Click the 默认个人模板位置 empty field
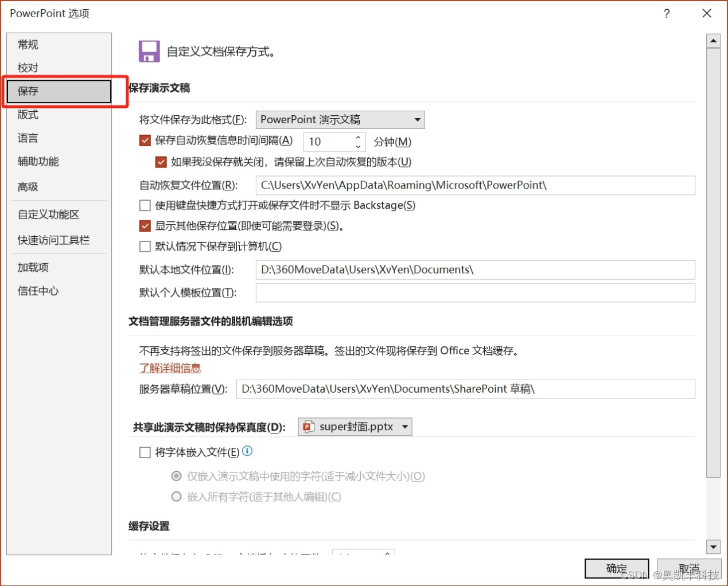 (x=476, y=292)
